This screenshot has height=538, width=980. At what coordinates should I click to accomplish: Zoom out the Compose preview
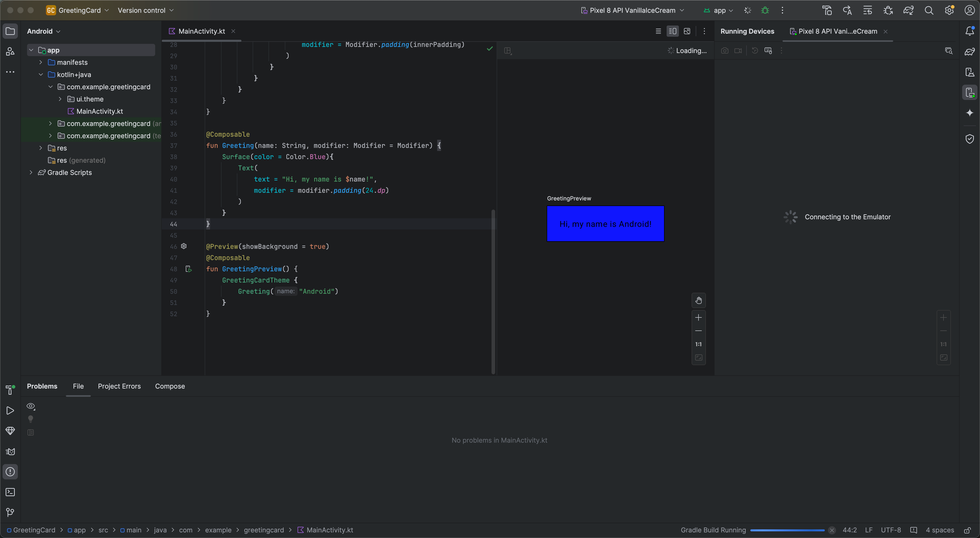coord(699,331)
